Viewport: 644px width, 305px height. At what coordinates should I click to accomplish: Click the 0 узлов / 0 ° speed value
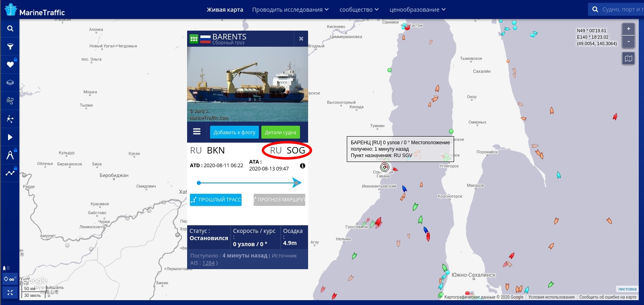click(250, 244)
